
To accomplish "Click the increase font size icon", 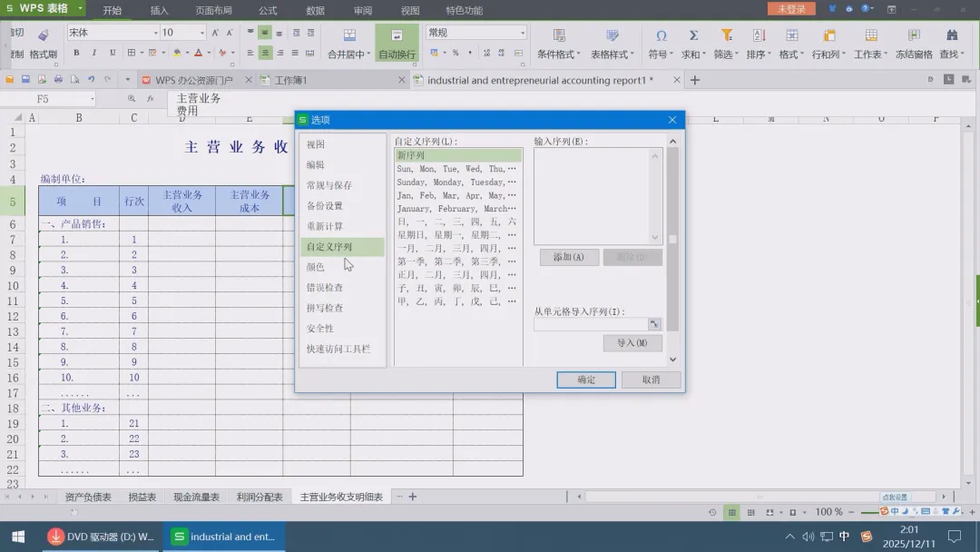I will click(215, 33).
